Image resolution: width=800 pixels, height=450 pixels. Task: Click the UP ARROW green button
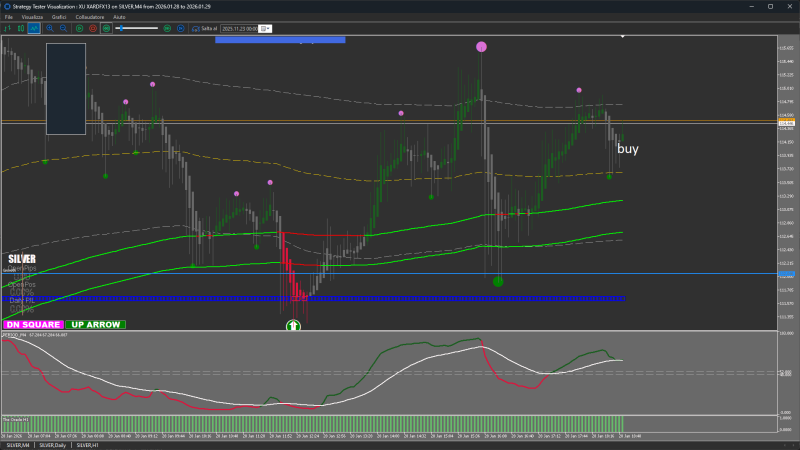pyautogui.click(x=95, y=324)
